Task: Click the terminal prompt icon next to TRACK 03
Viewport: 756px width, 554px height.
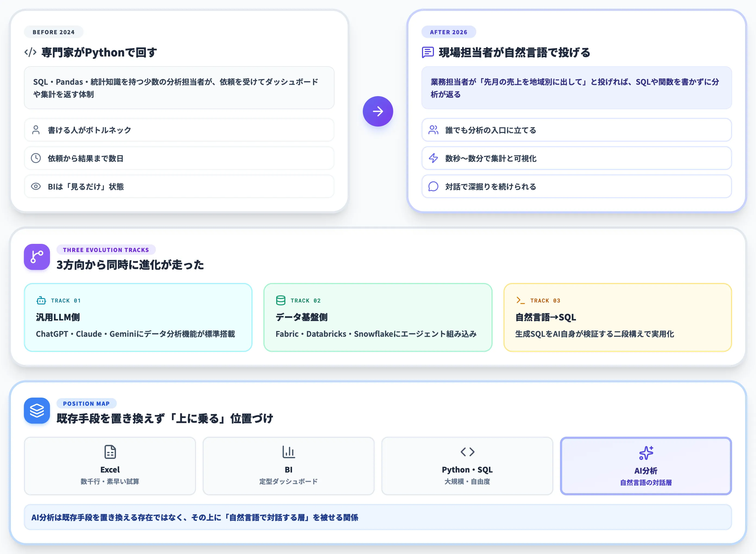Action: click(520, 300)
